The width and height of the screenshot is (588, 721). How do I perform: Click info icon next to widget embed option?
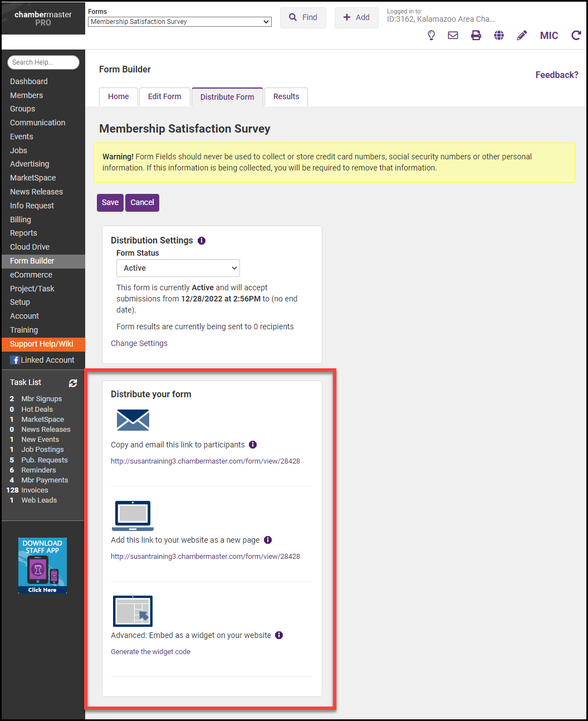(279, 635)
